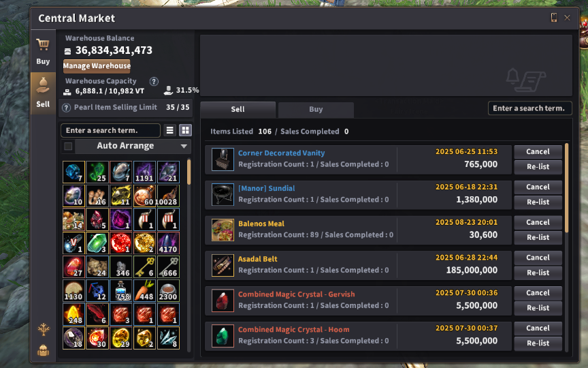Select the Sell listings tab
588x368 pixels.
238,109
